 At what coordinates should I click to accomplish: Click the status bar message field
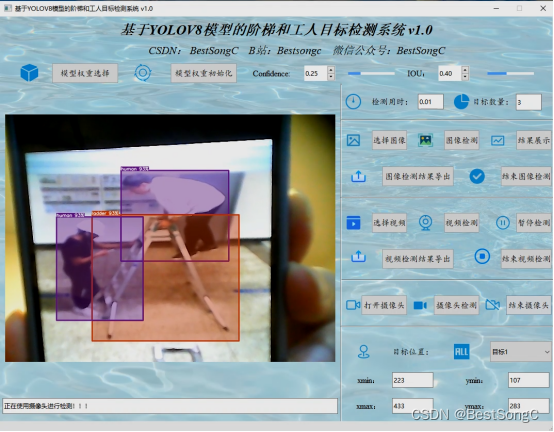170,406
